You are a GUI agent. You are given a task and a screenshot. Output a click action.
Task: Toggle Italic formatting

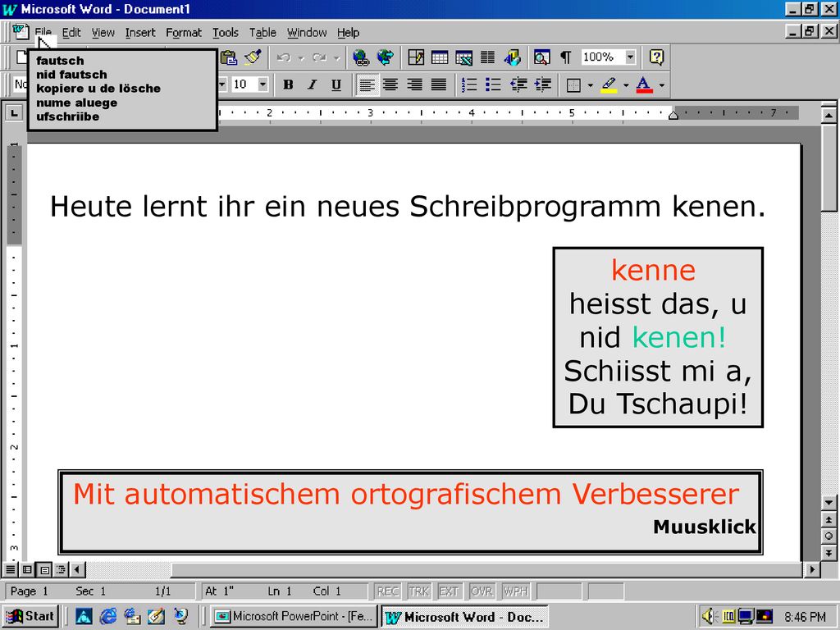313,84
